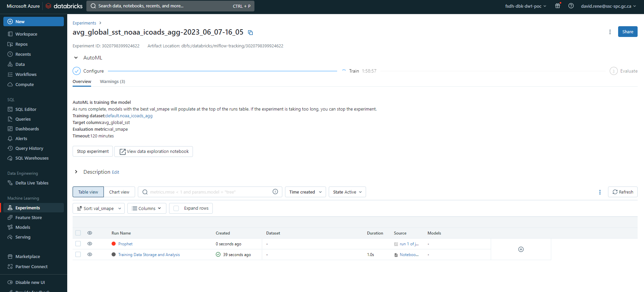Screen dimensions: 644x292
Task: Expand the Description section chevron
Action: [x=76, y=172]
